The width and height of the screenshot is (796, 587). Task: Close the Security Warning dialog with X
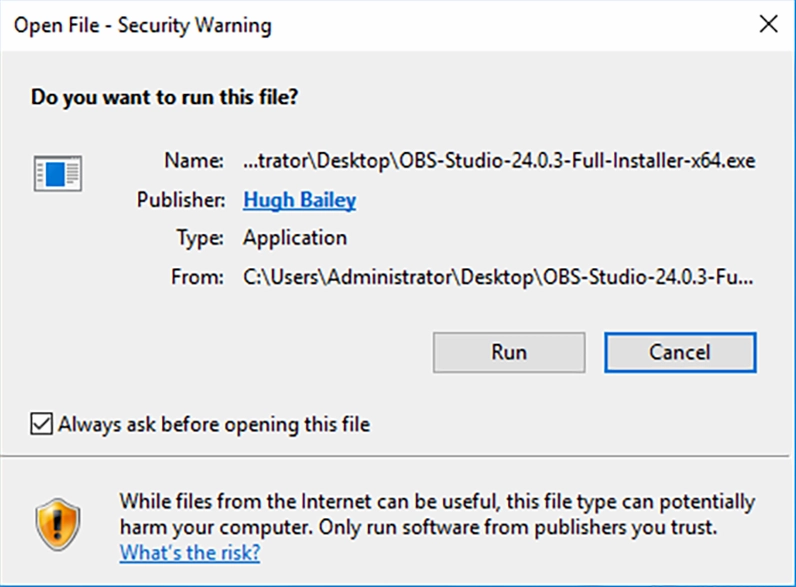pyautogui.click(x=768, y=25)
